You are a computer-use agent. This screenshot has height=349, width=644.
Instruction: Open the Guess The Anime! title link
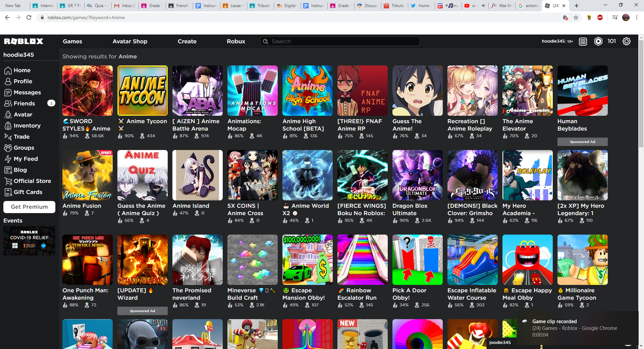(407, 125)
